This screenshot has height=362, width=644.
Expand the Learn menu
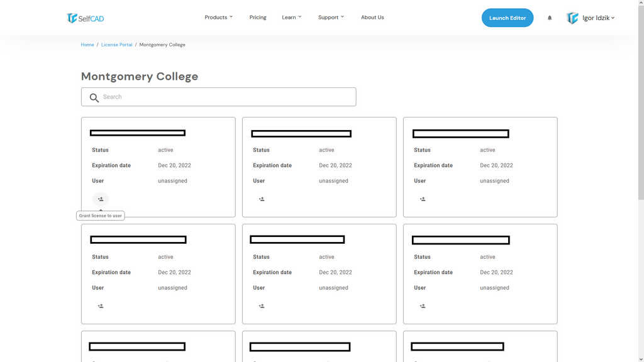pos(292,17)
